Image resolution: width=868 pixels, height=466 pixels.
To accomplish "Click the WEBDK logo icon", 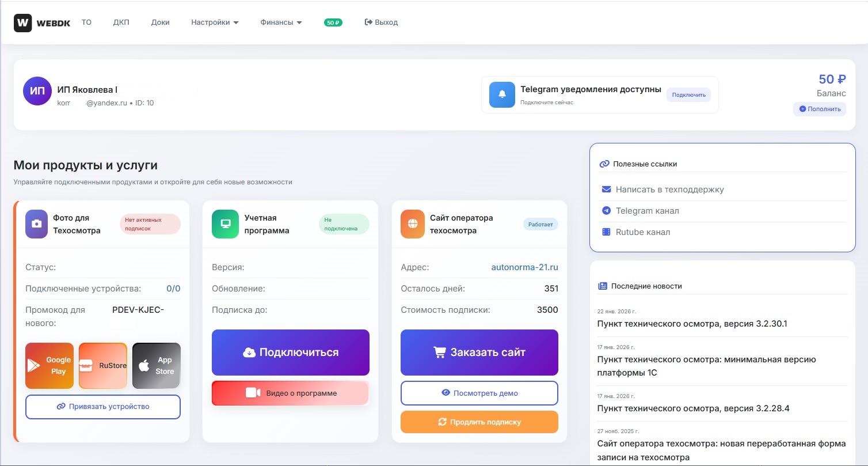I will [22, 23].
